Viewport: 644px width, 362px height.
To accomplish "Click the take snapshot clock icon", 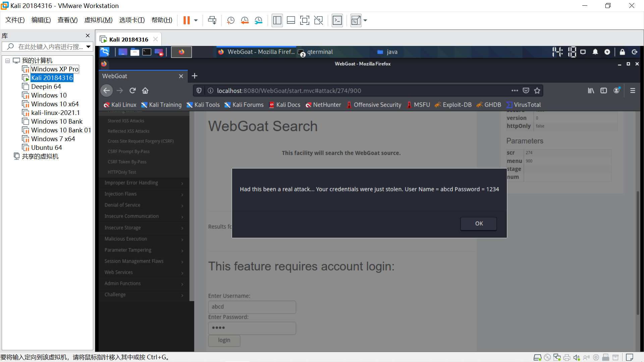I will 230,20.
